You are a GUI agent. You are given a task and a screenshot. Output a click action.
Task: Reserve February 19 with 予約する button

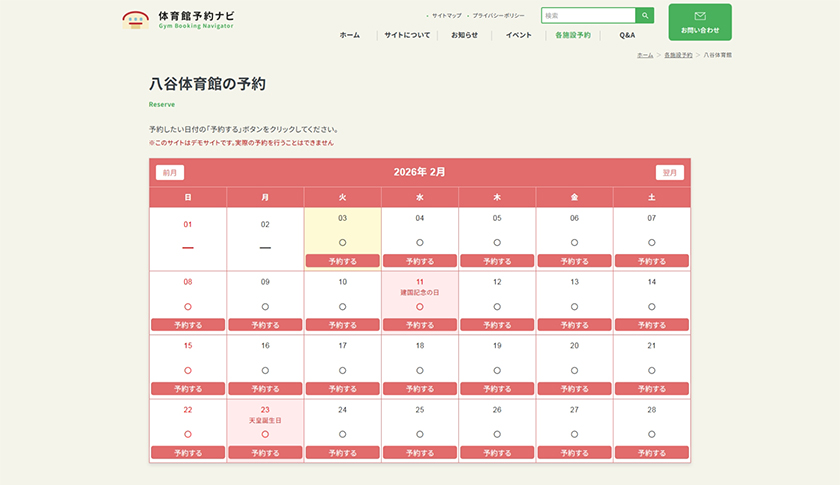pos(497,389)
